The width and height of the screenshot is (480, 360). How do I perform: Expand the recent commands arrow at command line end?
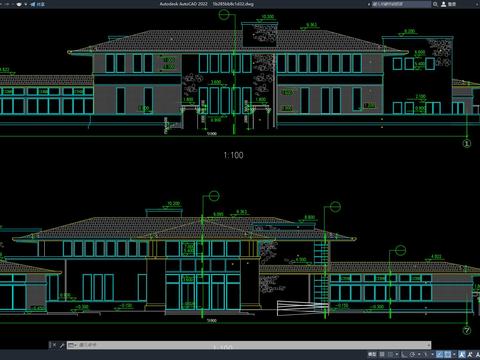click(x=428, y=345)
